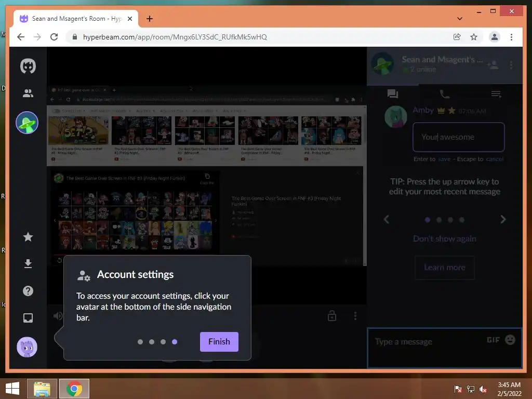Viewport: 532px width, 399px height.
Task: Open the help question mark icon
Action: pos(28,291)
